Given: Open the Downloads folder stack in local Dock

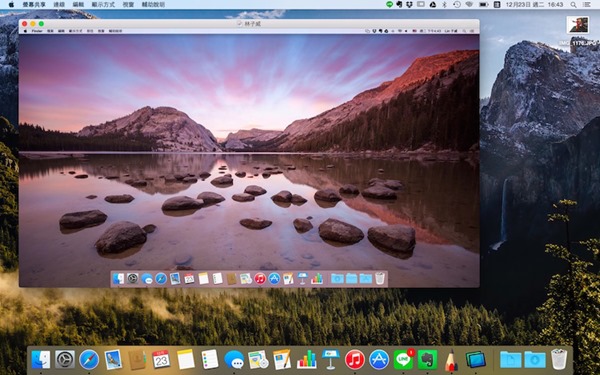Looking at the screenshot, I should (x=535, y=360).
